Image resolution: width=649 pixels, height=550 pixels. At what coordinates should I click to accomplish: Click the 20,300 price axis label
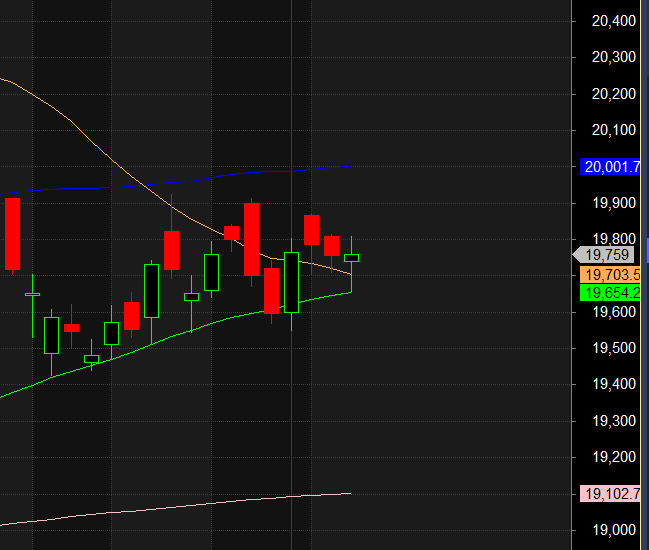coord(614,57)
